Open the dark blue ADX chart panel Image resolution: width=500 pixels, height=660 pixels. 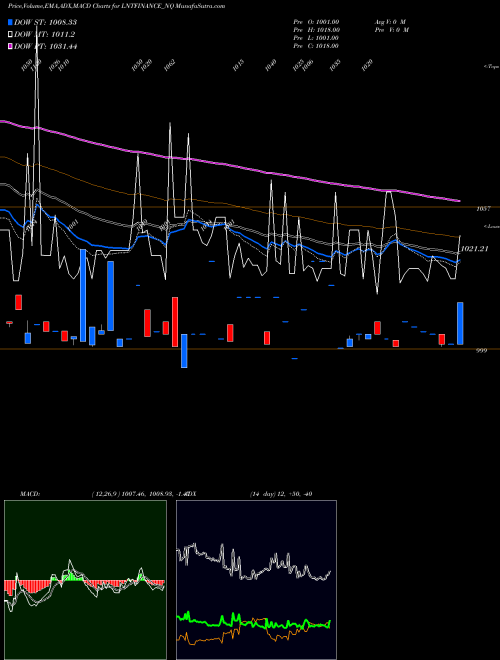(256, 580)
